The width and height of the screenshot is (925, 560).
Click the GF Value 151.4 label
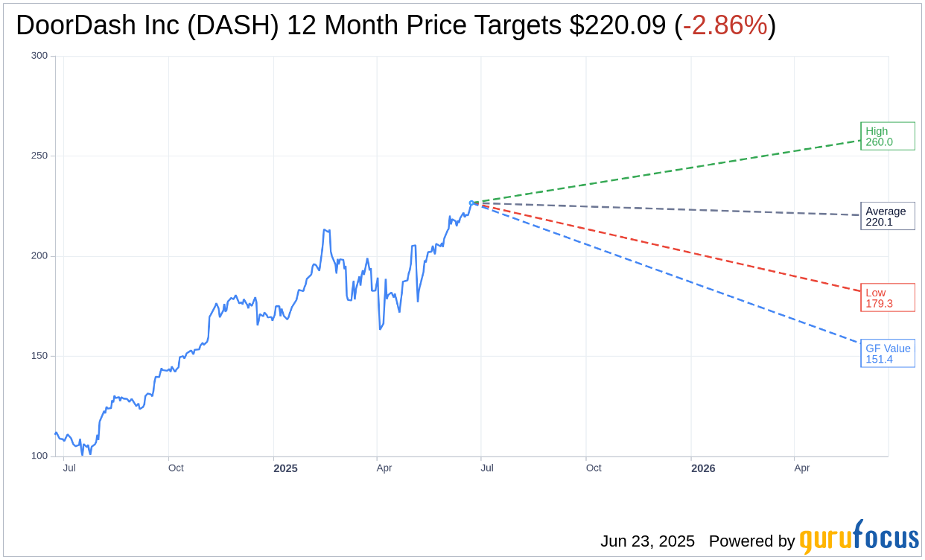(888, 353)
